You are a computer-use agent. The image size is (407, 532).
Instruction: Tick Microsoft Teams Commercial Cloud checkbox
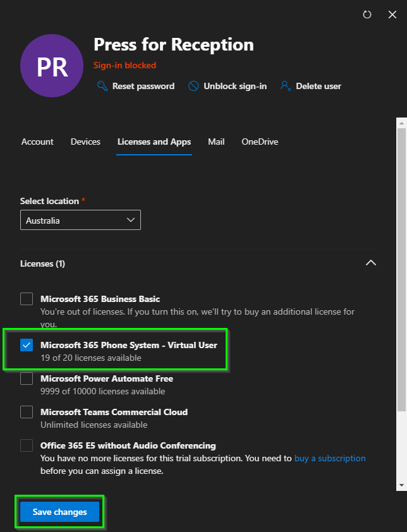pyautogui.click(x=27, y=412)
